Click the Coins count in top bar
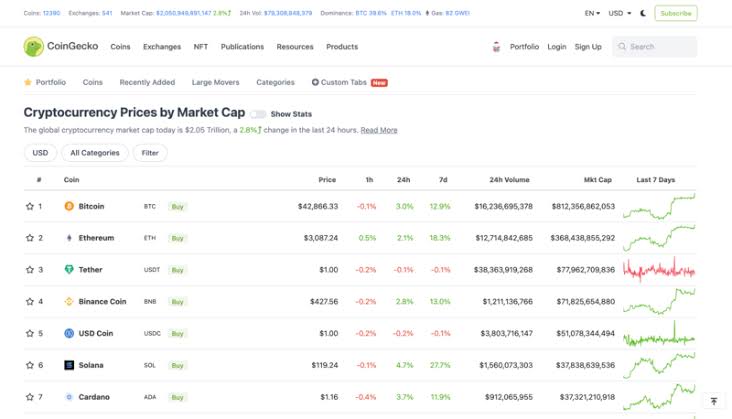732x419 pixels. tap(51, 13)
